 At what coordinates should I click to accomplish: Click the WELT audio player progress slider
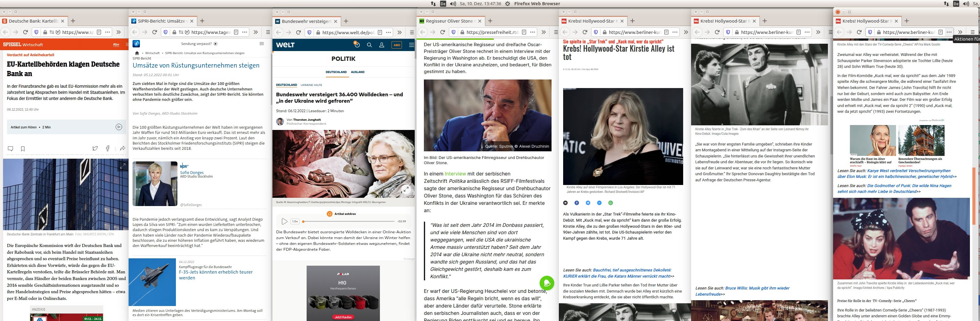point(348,221)
